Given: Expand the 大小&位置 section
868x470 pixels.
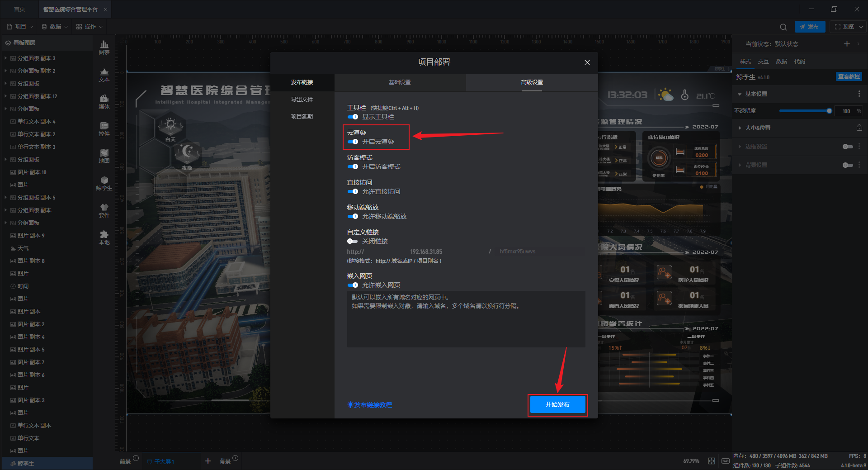Looking at the screenshot, I should coord(740,128).
